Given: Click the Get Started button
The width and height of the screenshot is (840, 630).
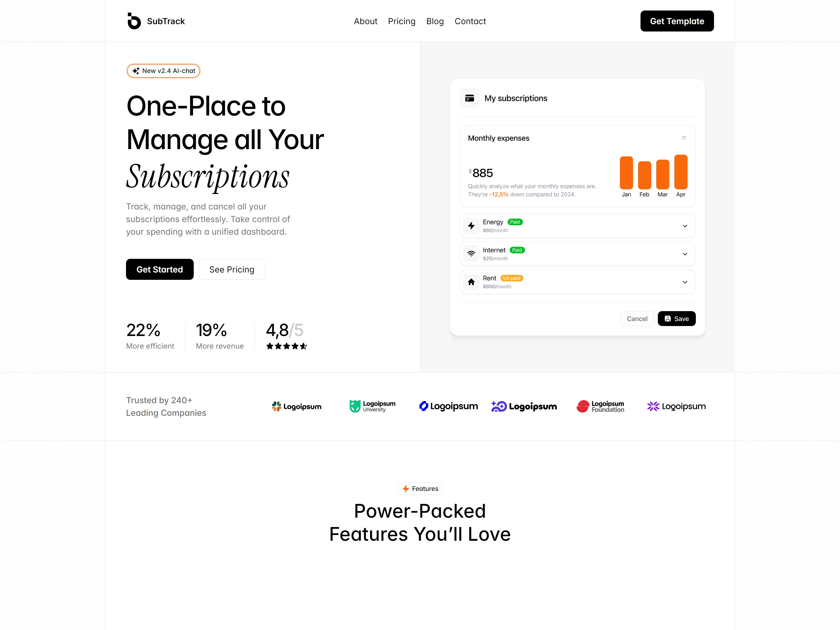Looking at the screenshot, I should point(160,270).
